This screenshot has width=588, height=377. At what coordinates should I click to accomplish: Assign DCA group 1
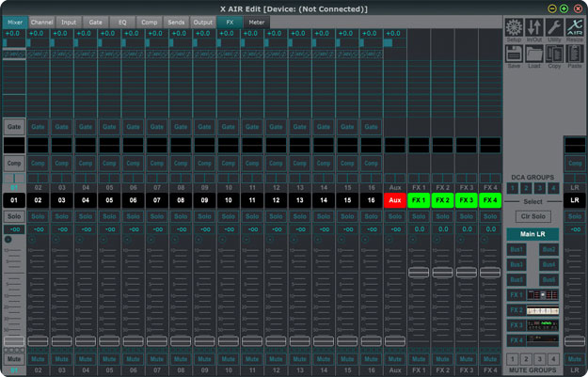click(513, 188)
